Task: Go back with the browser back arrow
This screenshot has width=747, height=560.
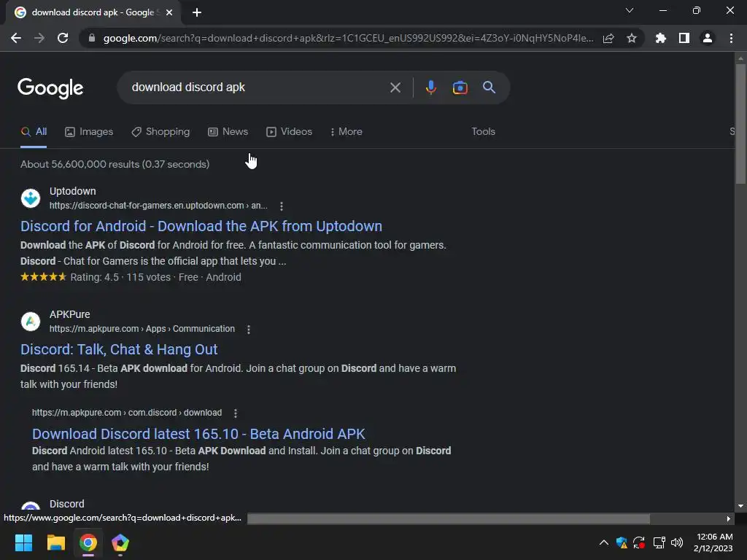Action: click(16, 38)
